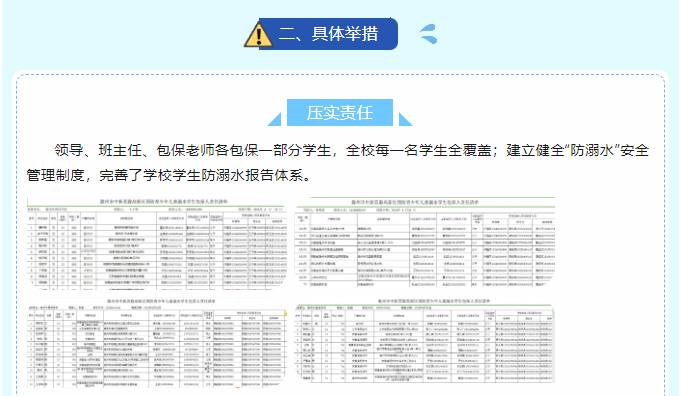Click the header row of top-left table

pos(157,218)
